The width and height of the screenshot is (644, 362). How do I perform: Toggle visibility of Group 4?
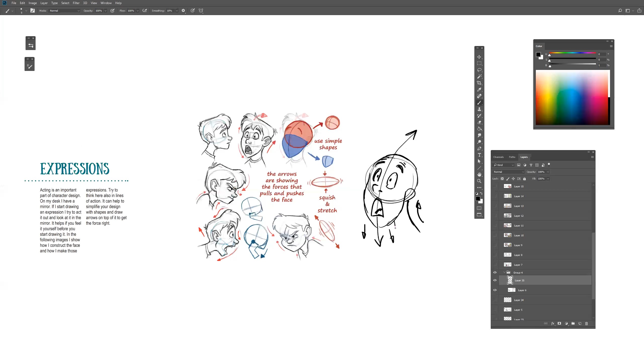495,273
